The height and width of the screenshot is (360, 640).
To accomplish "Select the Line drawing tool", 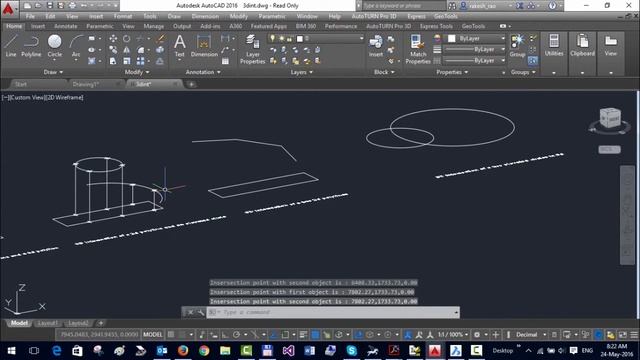I will pos(11,45).
